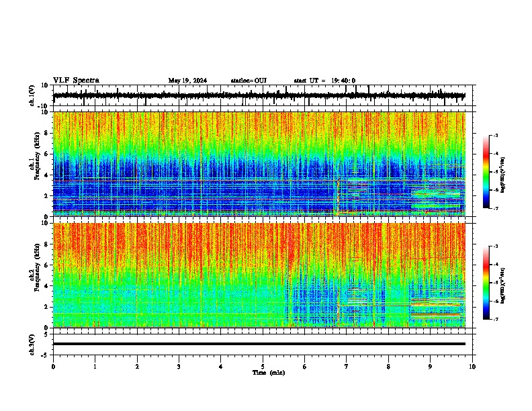Click the ch.2 spectrogram color scale bar
The height and width of the screenshot is (411, 532).
pyautogui.click(x=486, y=283)
